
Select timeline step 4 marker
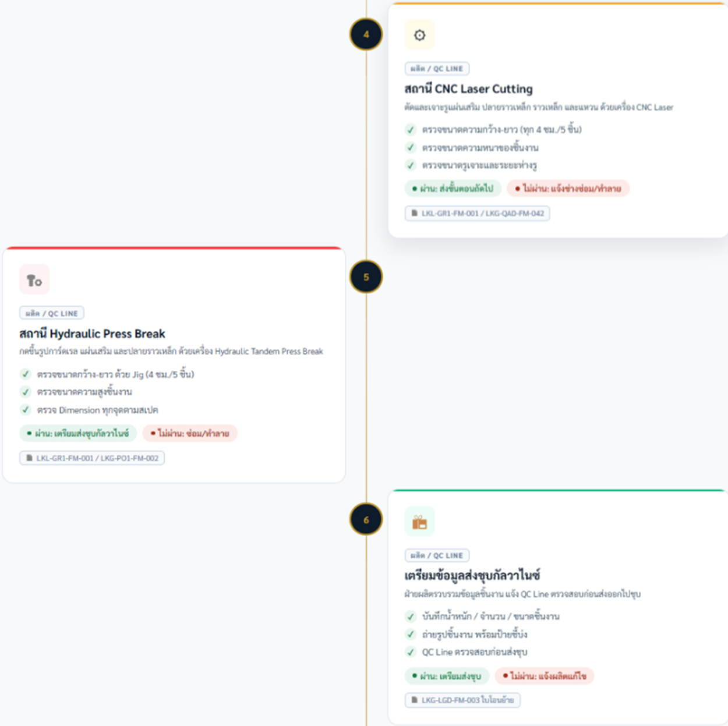pos(366,34)
